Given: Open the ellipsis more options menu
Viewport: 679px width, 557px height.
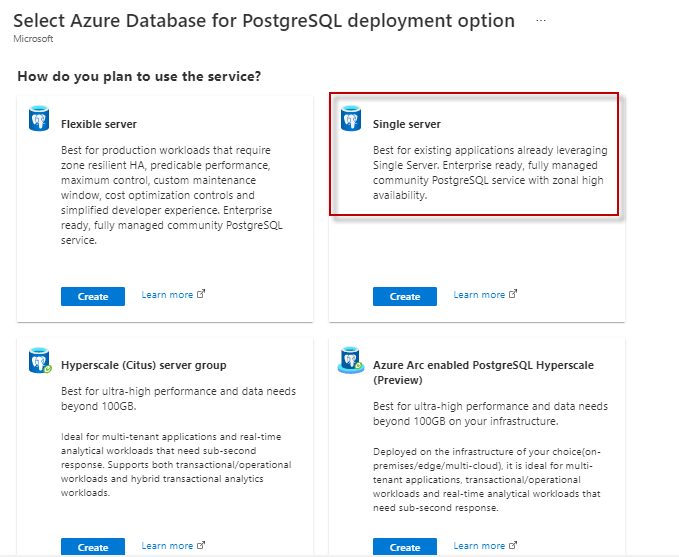Looking at the screenshot, I should point(541,20).
